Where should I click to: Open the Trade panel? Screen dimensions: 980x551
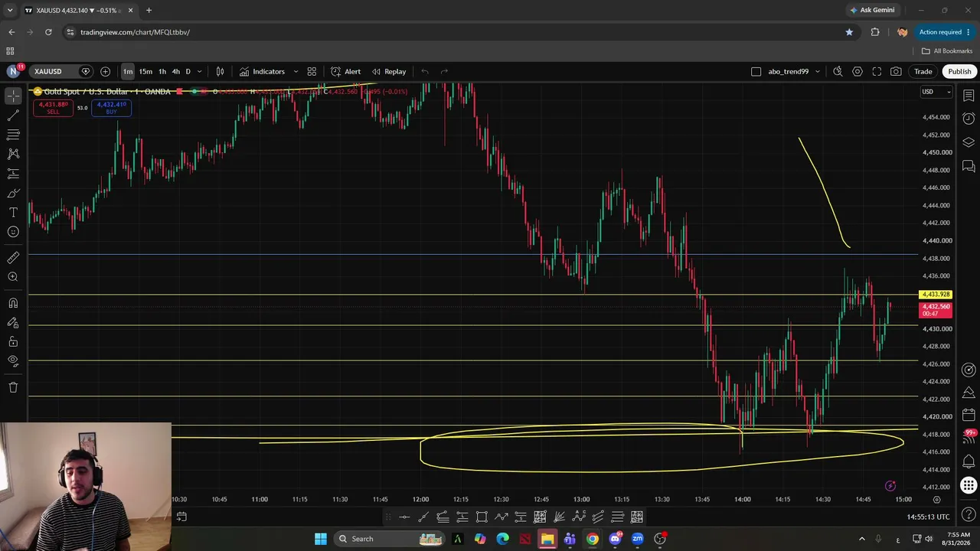923,71
